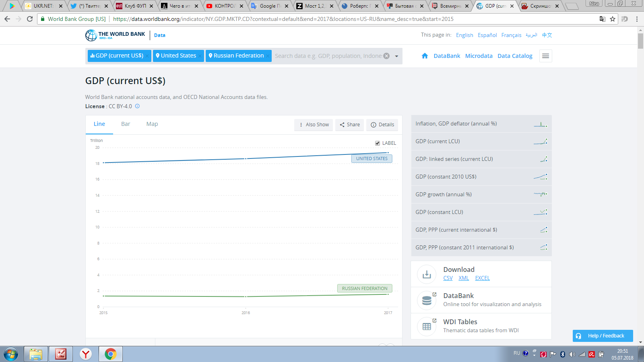Switch to the Google browser tab
Image resolution: width=644 pixels, height=362 pixels.
click(x=270, y=6)
